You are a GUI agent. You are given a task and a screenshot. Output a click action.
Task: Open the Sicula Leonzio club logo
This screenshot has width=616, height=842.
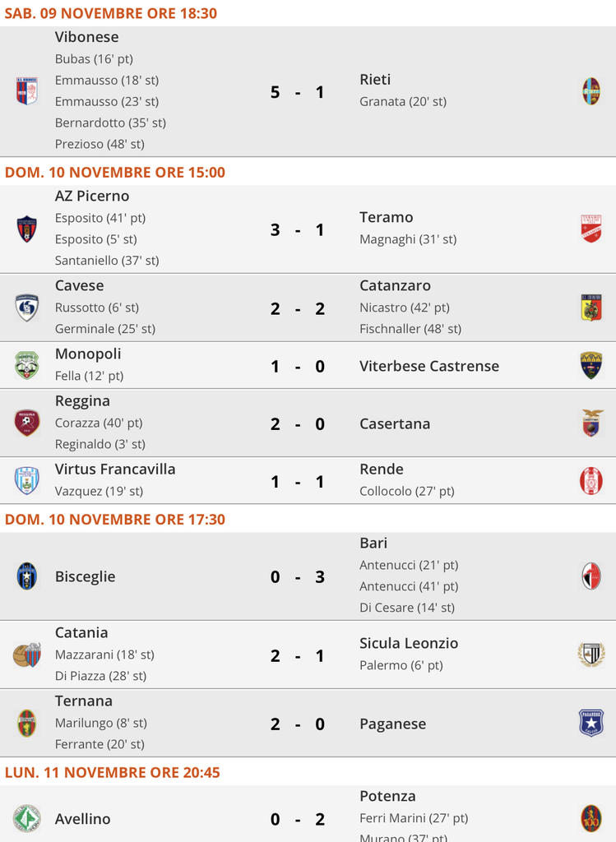[x=591, y=655]
